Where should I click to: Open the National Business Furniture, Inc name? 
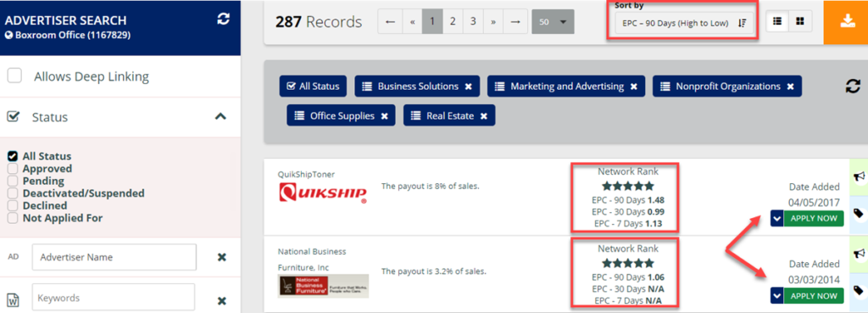[x=312, y=260]
